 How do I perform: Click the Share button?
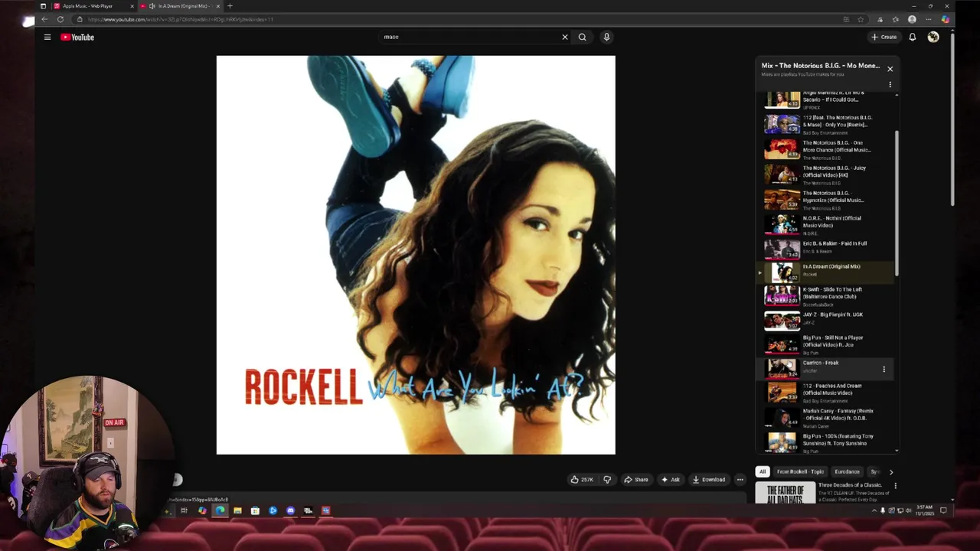(636, 480)
